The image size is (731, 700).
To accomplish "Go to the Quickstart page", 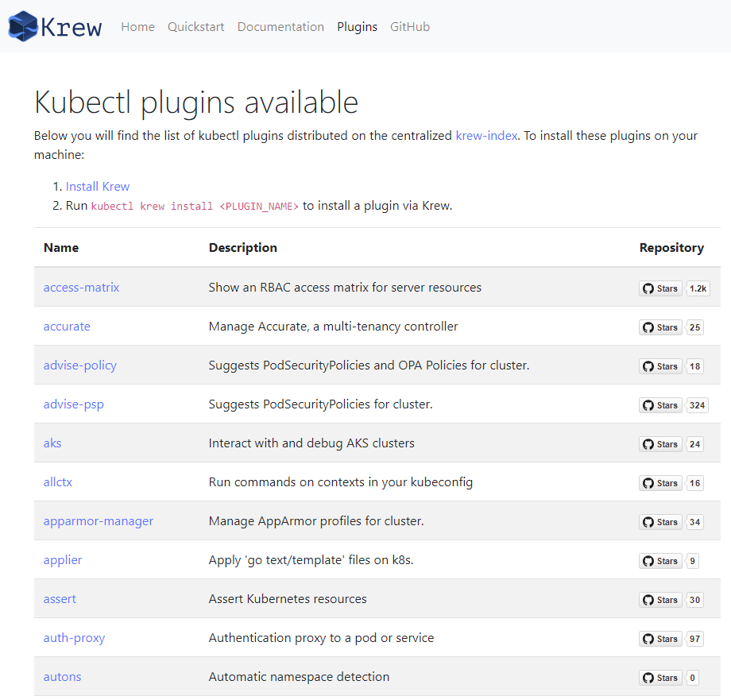I will 195,26.
